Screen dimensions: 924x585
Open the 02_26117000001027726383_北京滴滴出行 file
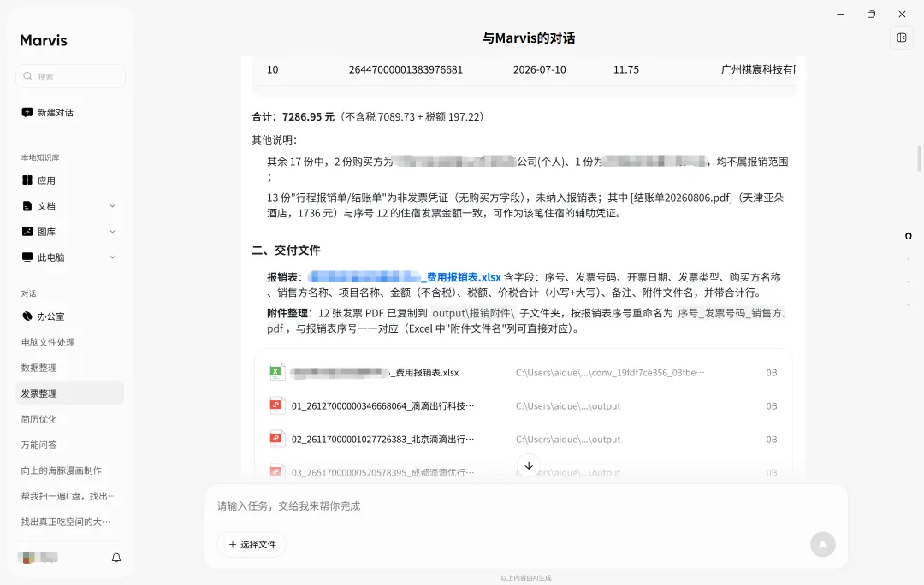point(524,439)
